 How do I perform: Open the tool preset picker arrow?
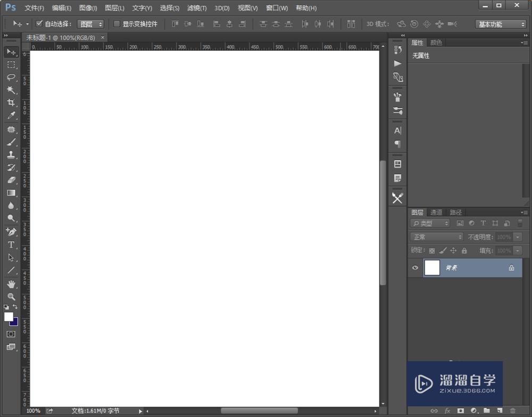[x=27, y=24]
